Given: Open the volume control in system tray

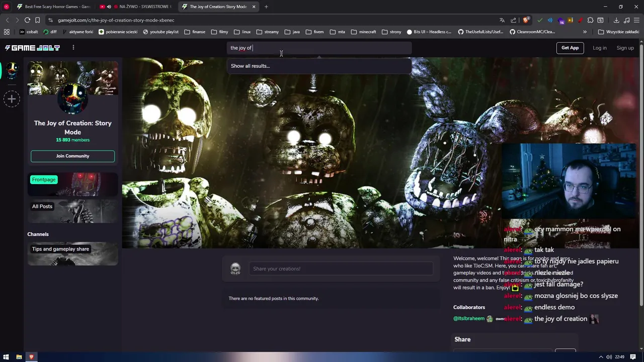Looking at the screenshot, I should (609, 357).
